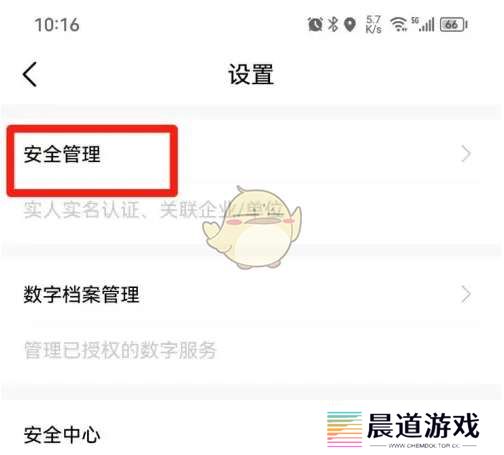
Task: Tap the location pin status icon
Action: [350, 25]
